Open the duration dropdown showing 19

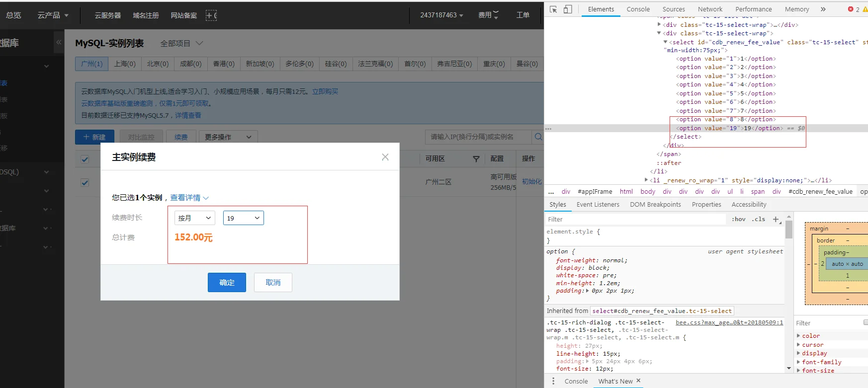(244, 218)
